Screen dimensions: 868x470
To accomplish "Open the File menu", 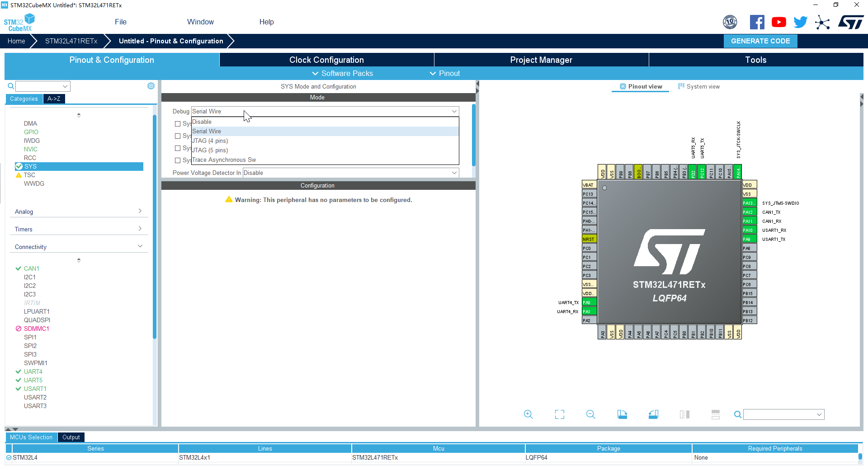I will tap(121, 22).
